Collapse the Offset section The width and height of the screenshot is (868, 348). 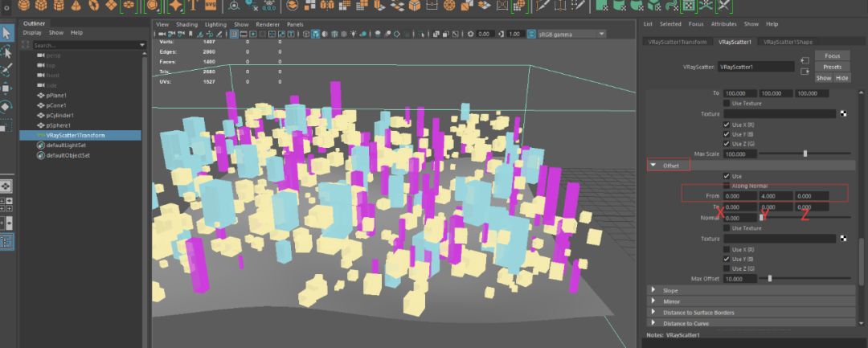click(652, 165)
